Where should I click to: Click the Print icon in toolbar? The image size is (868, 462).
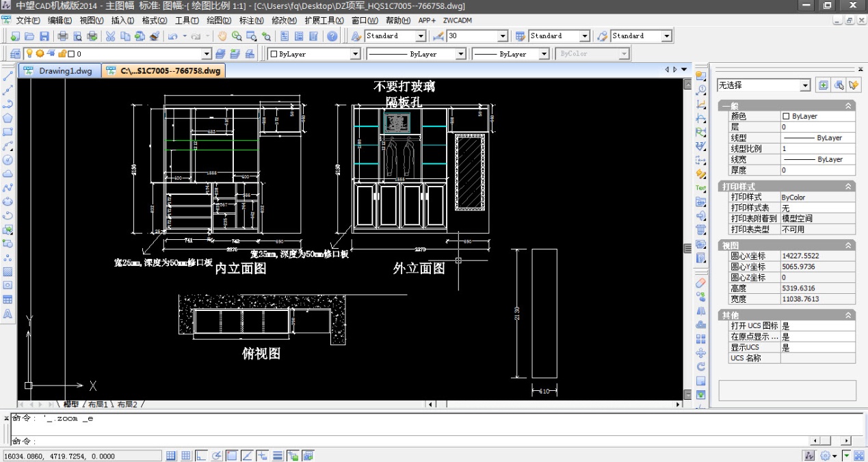pos(63,36)
